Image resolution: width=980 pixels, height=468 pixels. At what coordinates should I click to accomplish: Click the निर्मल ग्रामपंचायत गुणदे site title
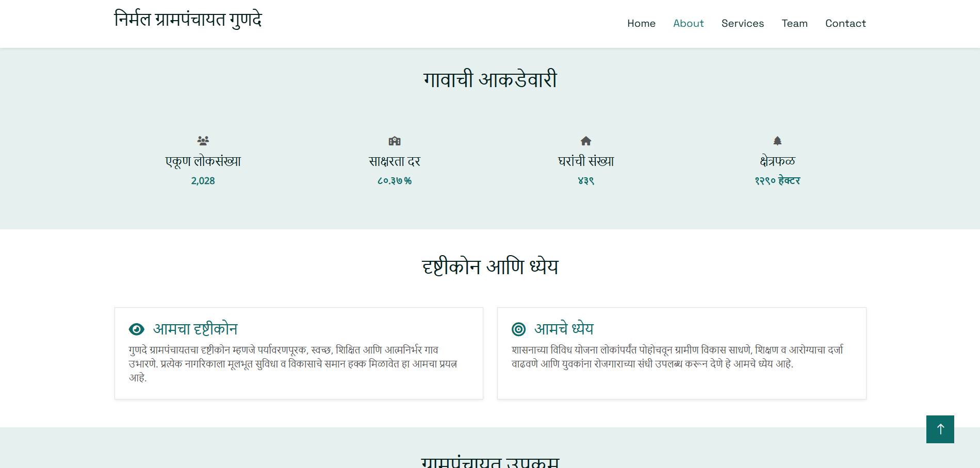click(x=188, y=20)
